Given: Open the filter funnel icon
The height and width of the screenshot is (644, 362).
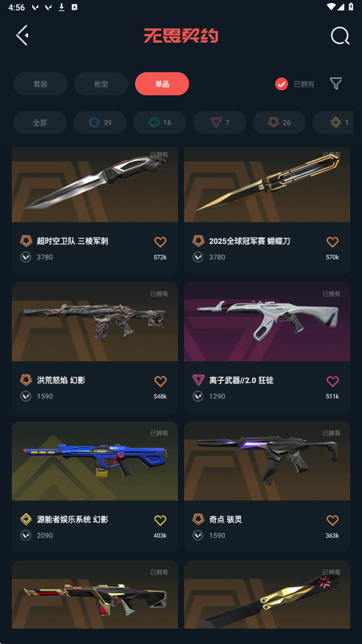Looking at the screenshot, I should click(336, 84).
